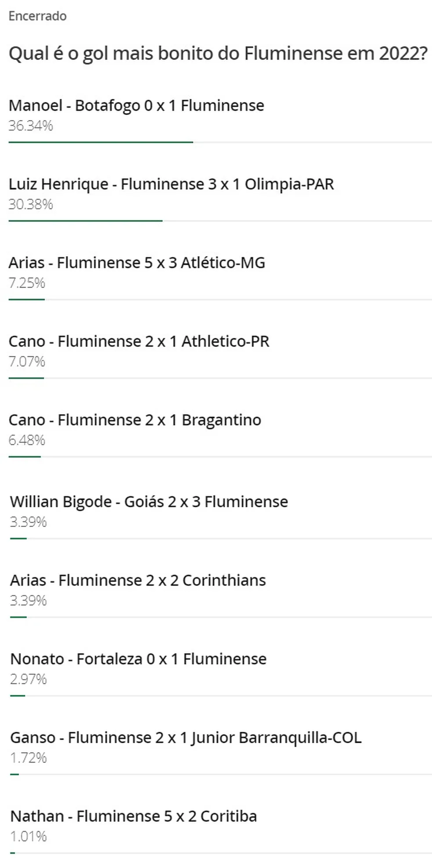Select the Manoel - Botafogo 0 x 1 Fluminense option
The image size is (432, 868).
136,106
